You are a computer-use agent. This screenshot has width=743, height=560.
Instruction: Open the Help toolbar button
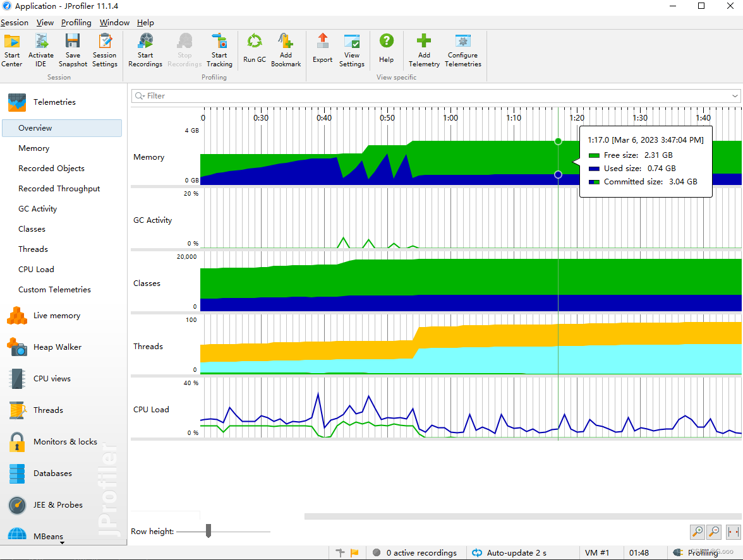point(386,48)
